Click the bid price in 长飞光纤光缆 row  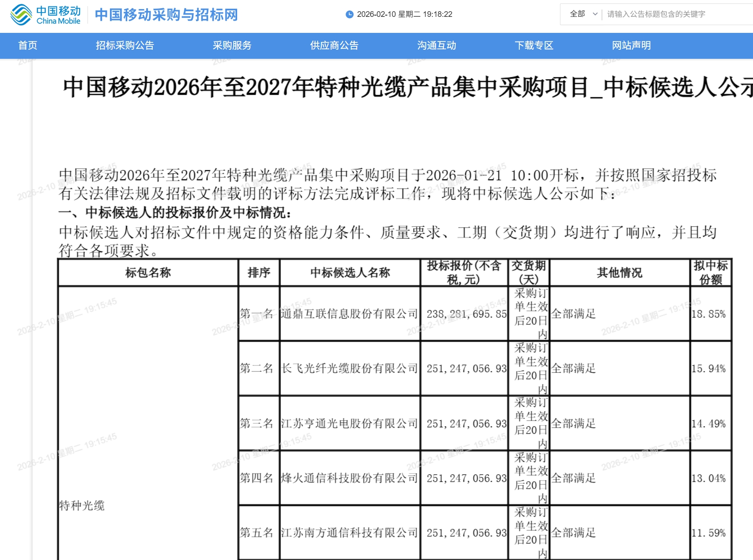467,369
